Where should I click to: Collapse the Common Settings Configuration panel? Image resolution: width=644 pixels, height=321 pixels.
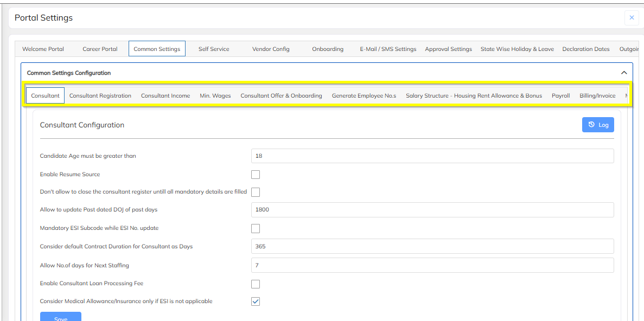pyautogui.click(x=624, y=73)
